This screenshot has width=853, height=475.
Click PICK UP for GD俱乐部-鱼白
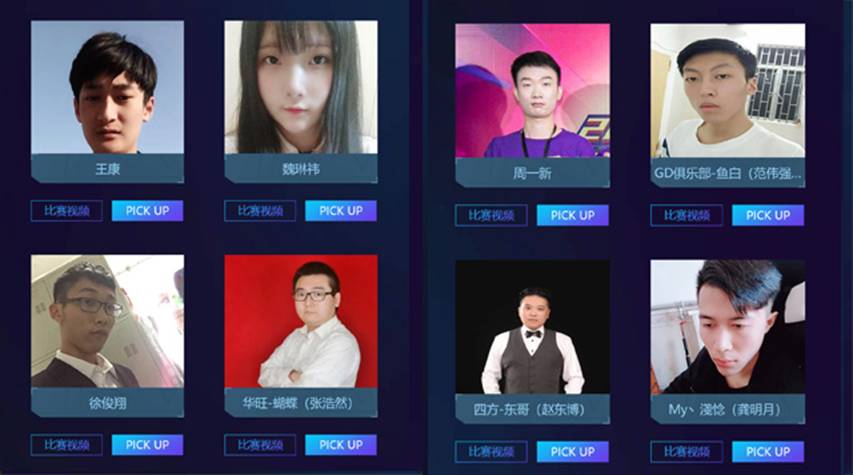pos(768,215)
